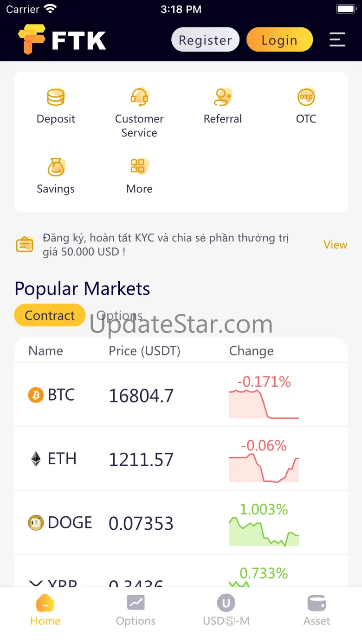Viewport: 362px width, 644px height.
Task: Click the FTK logo
Action: (62, 40)
